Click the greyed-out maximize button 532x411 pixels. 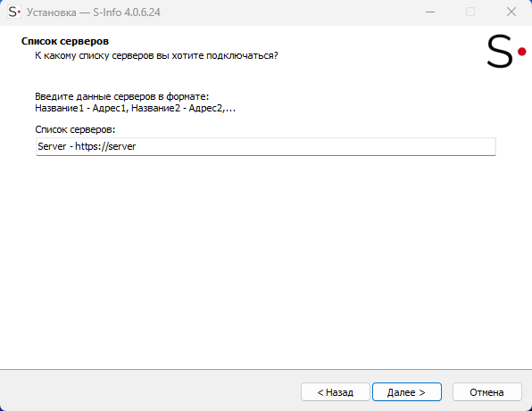click(x=470, y=12)
